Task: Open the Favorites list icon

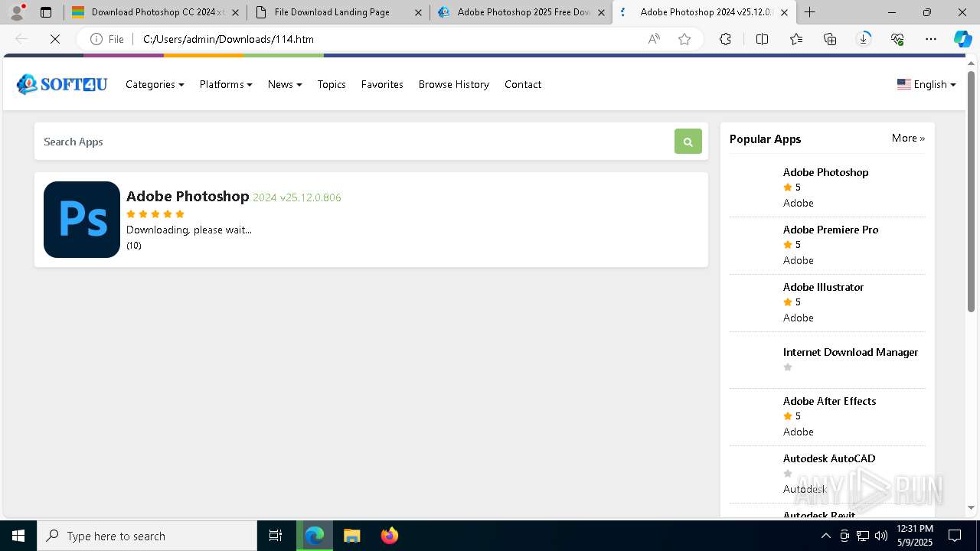Action: pos(796,39)
